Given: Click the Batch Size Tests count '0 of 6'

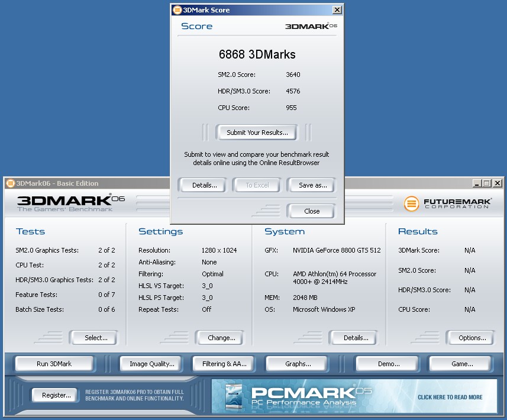Looking at the screenshot, I should coord(106,309).
